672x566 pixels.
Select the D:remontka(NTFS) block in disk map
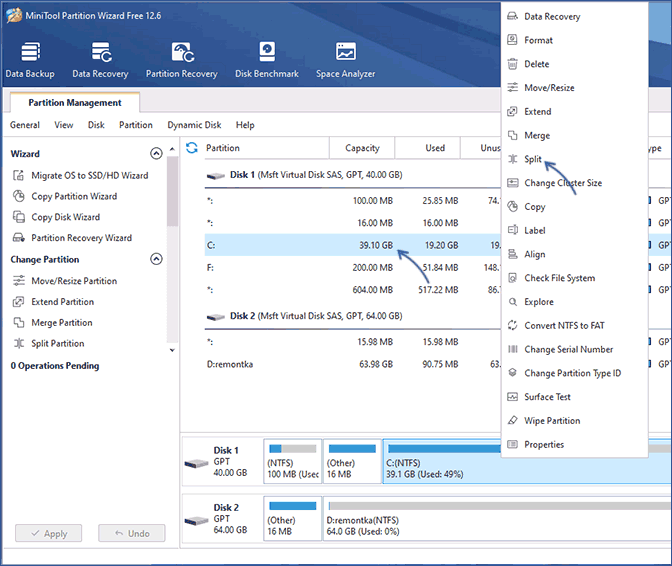point(497,518)
